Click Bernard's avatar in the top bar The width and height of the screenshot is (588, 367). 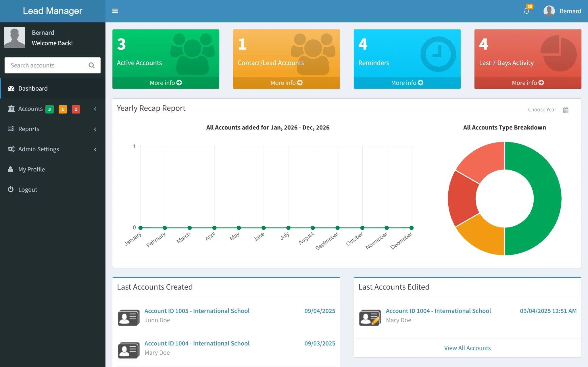(549, 11)
